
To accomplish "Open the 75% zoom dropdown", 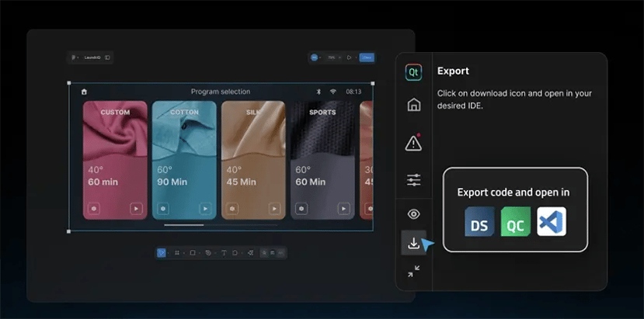I will point(333,57).
